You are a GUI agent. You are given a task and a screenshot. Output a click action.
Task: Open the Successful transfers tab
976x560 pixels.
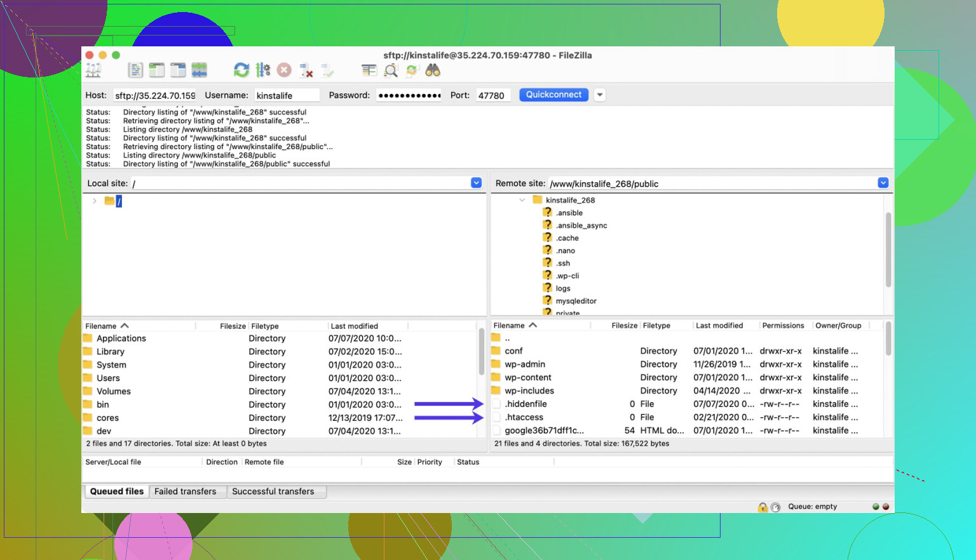click(x=273, y=491)
